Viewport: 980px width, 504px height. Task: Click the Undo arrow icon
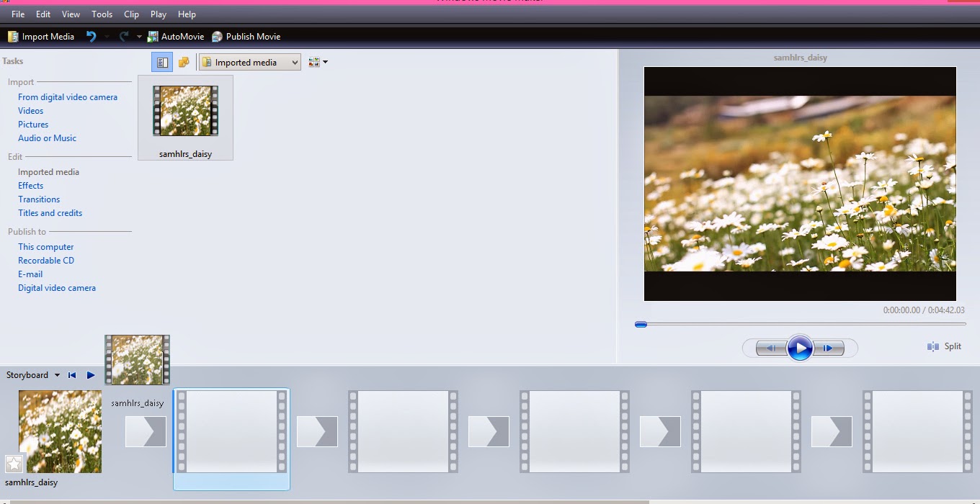92,36
